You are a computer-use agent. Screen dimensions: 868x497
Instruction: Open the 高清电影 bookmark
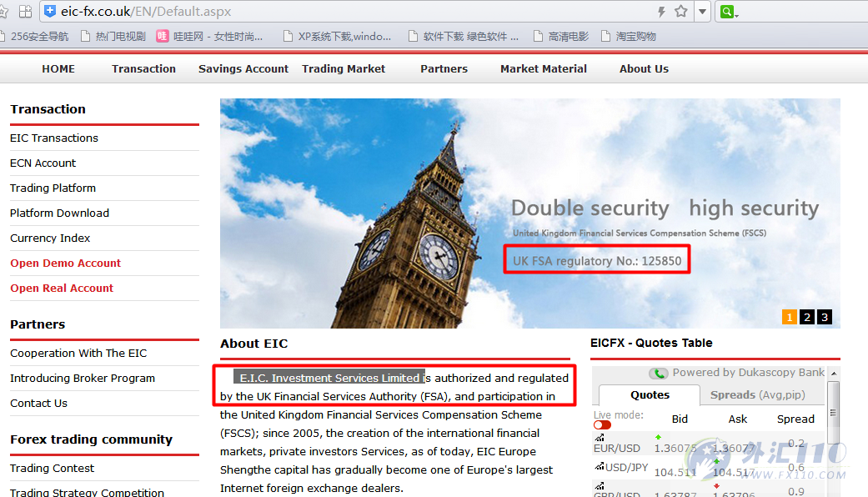tap(561, 37)
